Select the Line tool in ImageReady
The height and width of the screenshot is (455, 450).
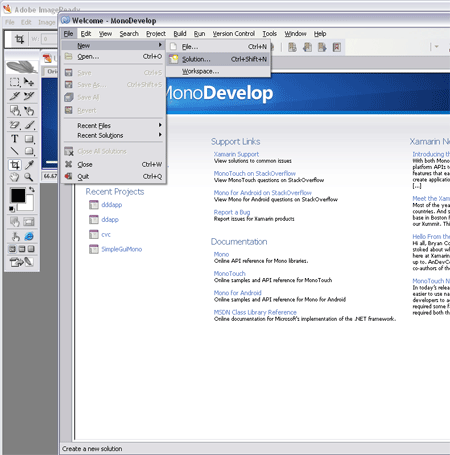14,151
